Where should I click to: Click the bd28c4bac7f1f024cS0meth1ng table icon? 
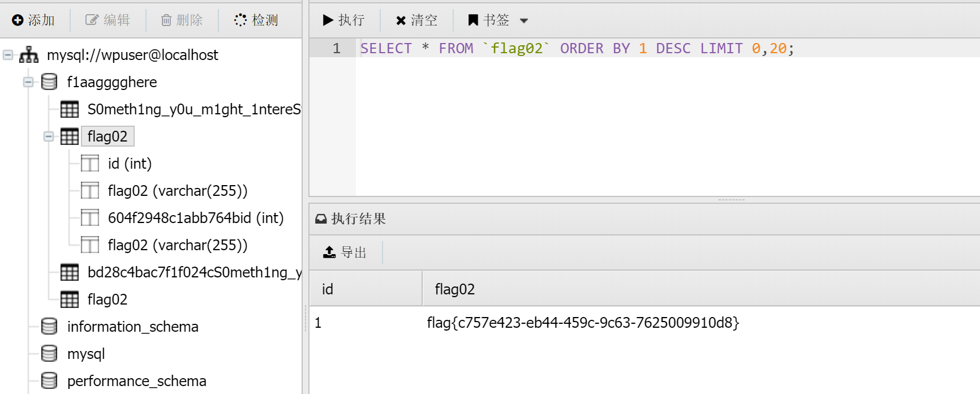click(70, 272)
